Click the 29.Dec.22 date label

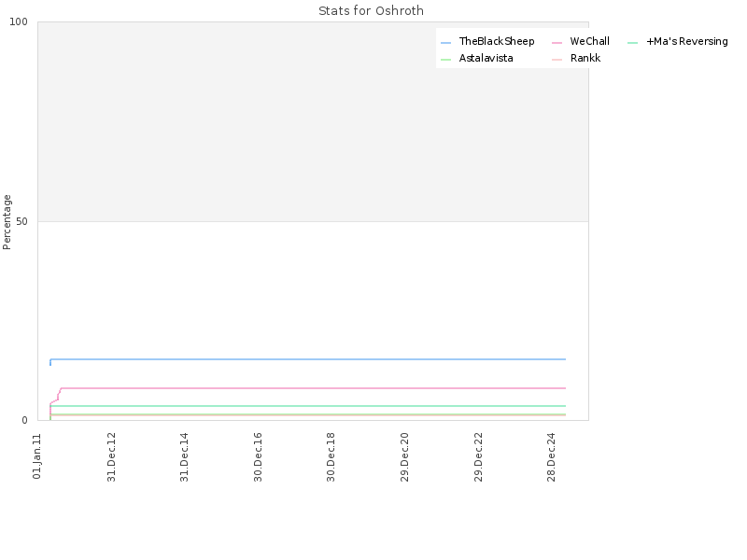(478, 457)
